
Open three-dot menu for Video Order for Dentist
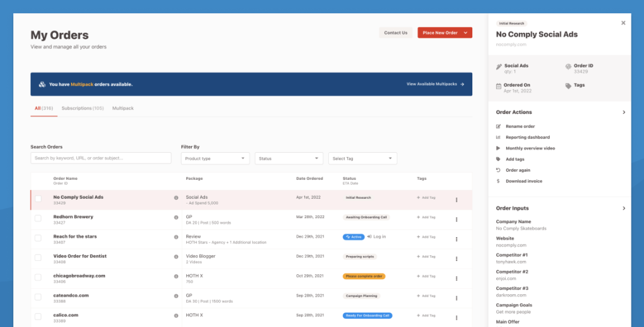457,257
